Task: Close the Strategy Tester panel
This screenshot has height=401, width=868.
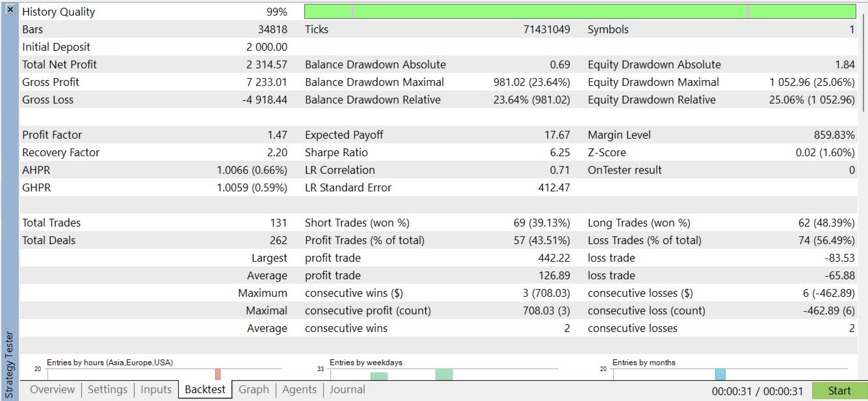Action: click(10, 10)
